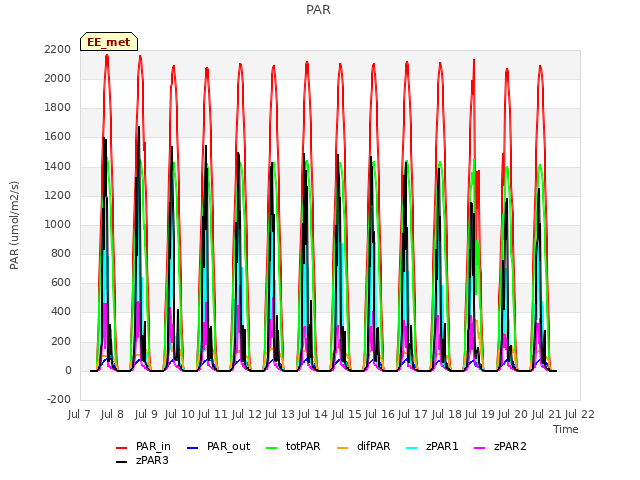Toggle PAR_out series in legend

click(x=219, y=447)
